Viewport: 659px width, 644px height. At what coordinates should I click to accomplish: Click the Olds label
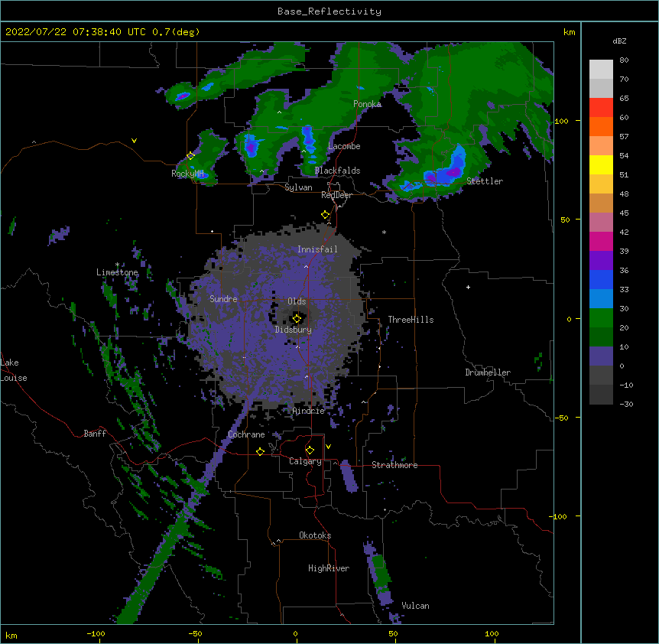click(x=297, y=301)
